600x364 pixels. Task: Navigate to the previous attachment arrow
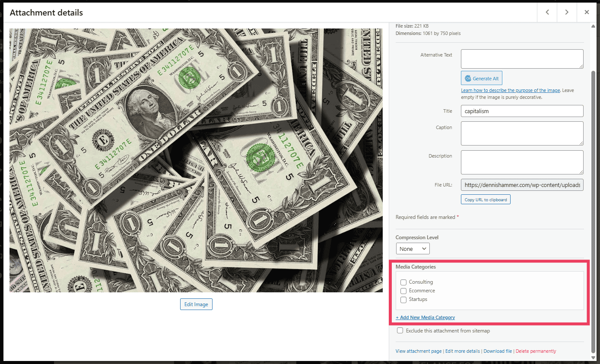pos(547,12)
